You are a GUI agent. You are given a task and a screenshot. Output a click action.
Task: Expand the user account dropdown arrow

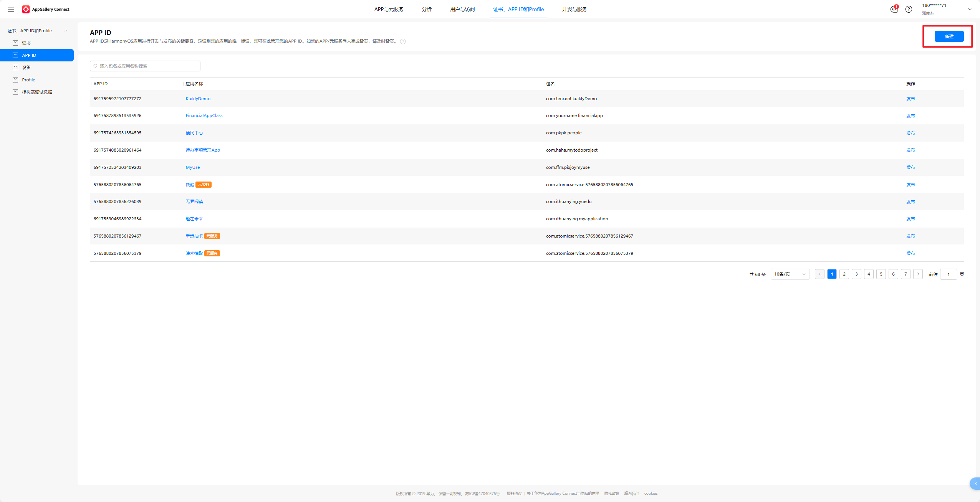pos(970,9)
